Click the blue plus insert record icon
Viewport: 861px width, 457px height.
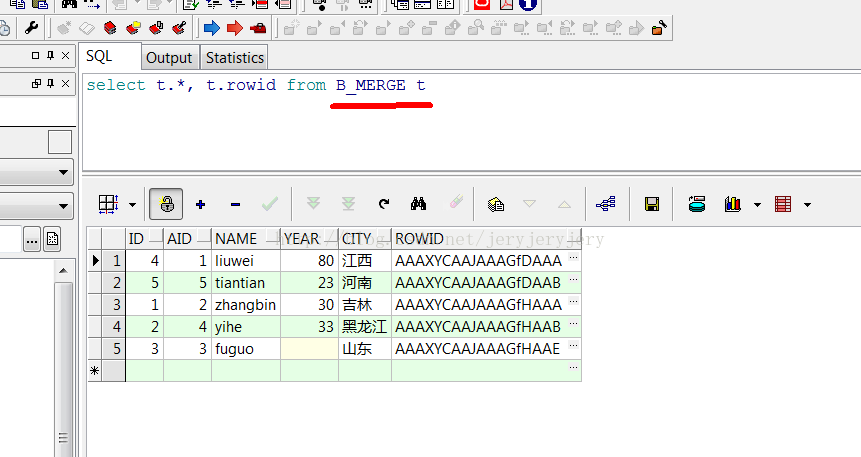(201, 204)
